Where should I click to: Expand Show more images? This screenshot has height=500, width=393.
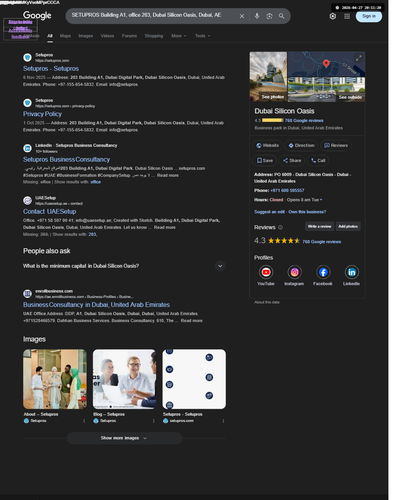click(x=124, y=438)
